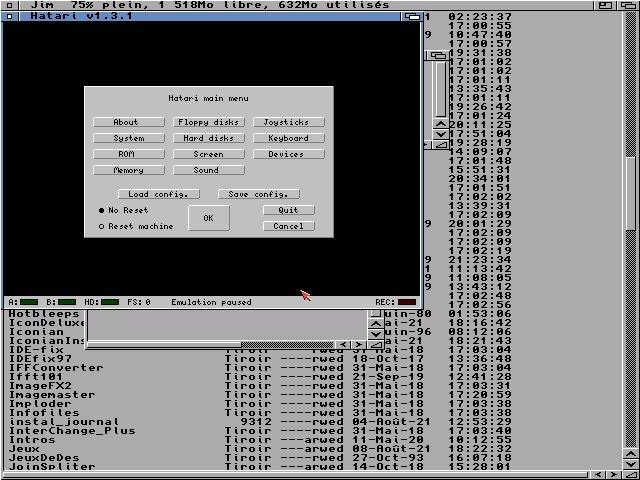
Task: Open Floppy disks settings
Action: tap(209, 122)
